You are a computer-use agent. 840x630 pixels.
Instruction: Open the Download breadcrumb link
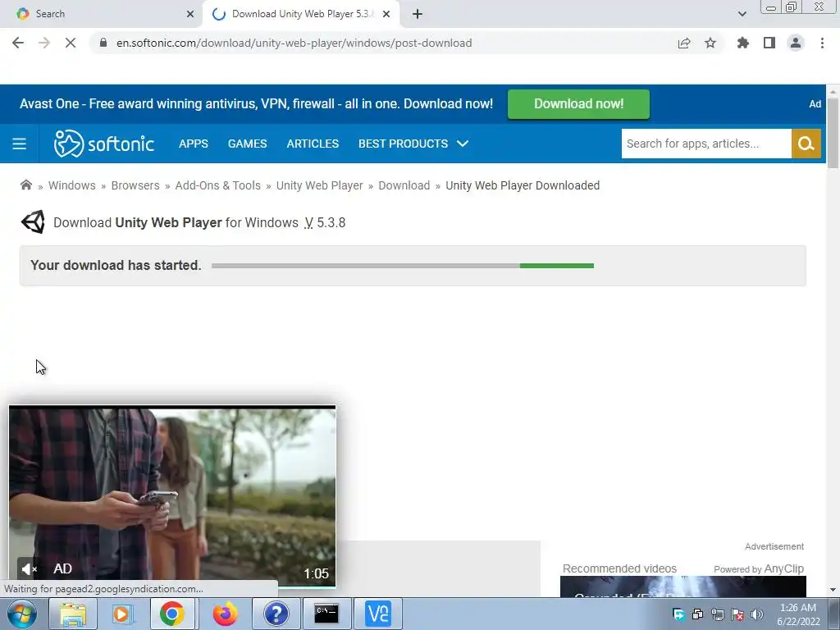tap(404, 185)
